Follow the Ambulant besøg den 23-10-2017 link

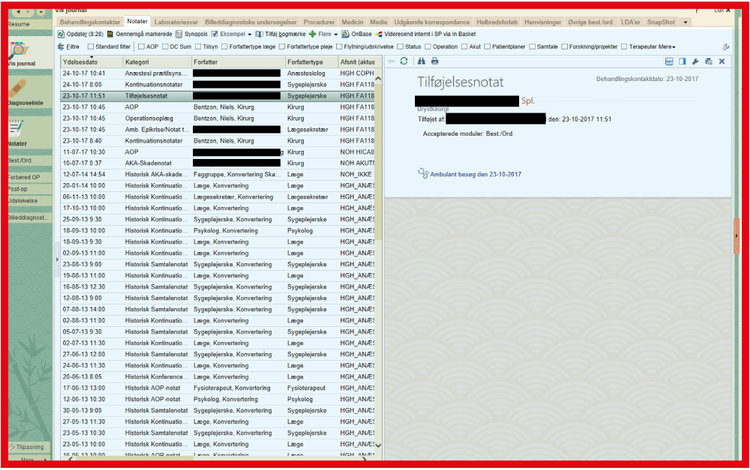[x=476, y=174]
